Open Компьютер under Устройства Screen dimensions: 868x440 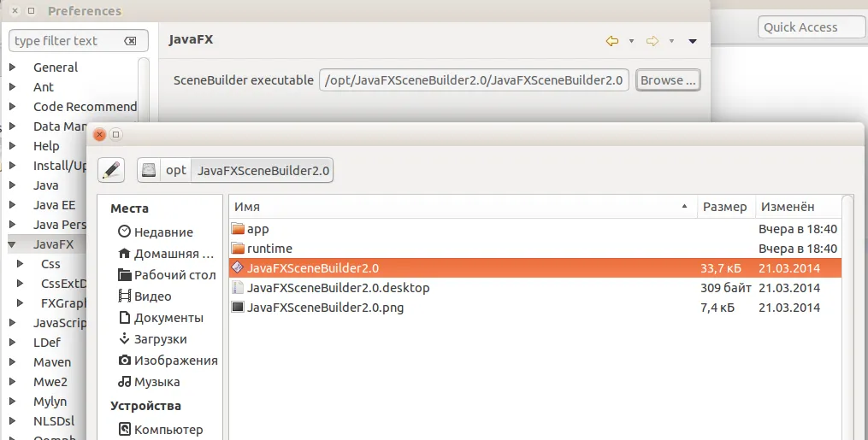pyautogui.click(x=168, y=430)
